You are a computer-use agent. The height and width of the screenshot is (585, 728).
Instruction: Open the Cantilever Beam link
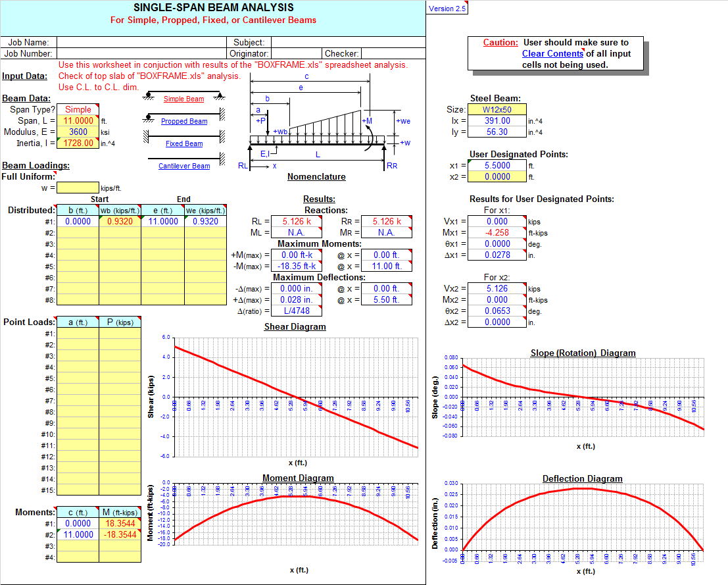[184, 166]
